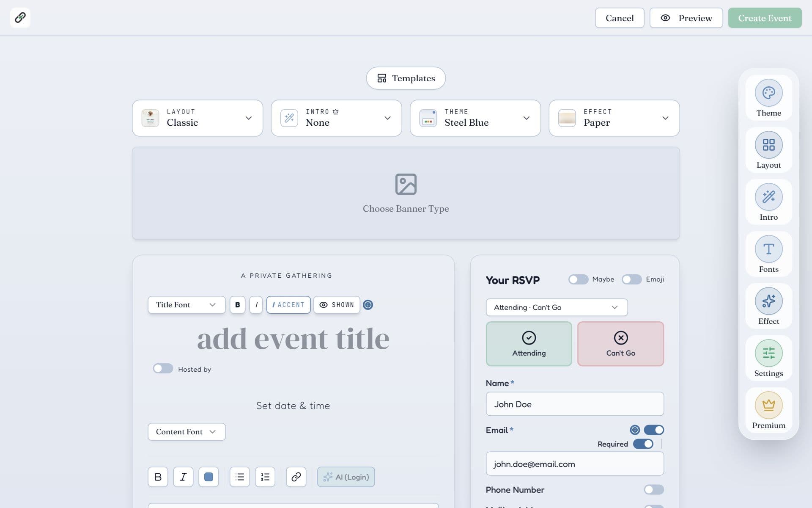The image size is (812, 508).
Task: Open the Layout grid panel
Action: 768,150
